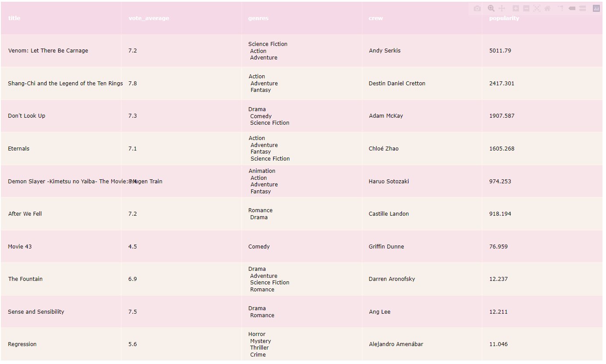Open the Plotly logo link icon
The image size is (606, 364).
pos(596,8)
